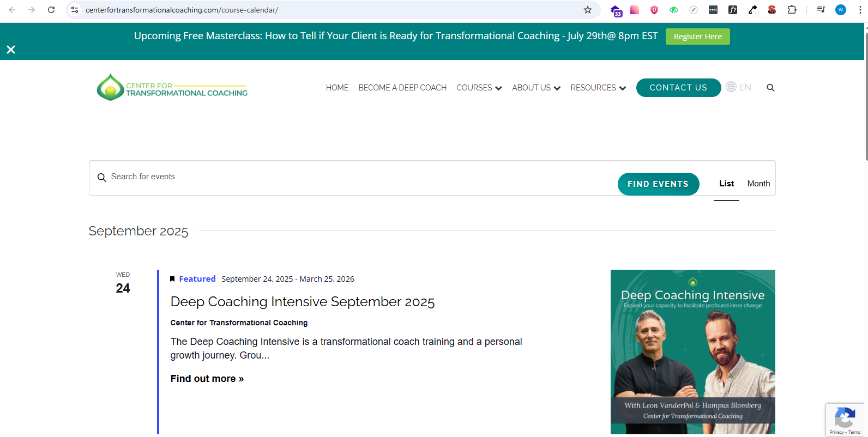Click the September 2025 month heading

tap(138, 231)
